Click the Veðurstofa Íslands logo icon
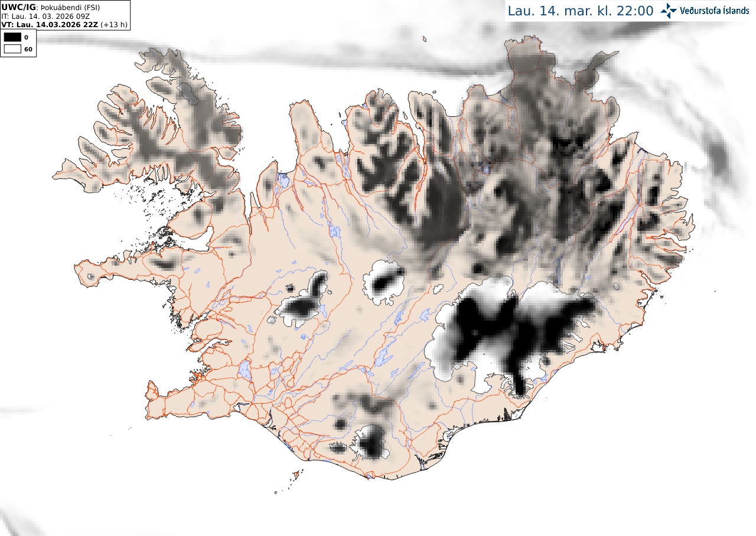The image size is (756, 536). [669, 11]
